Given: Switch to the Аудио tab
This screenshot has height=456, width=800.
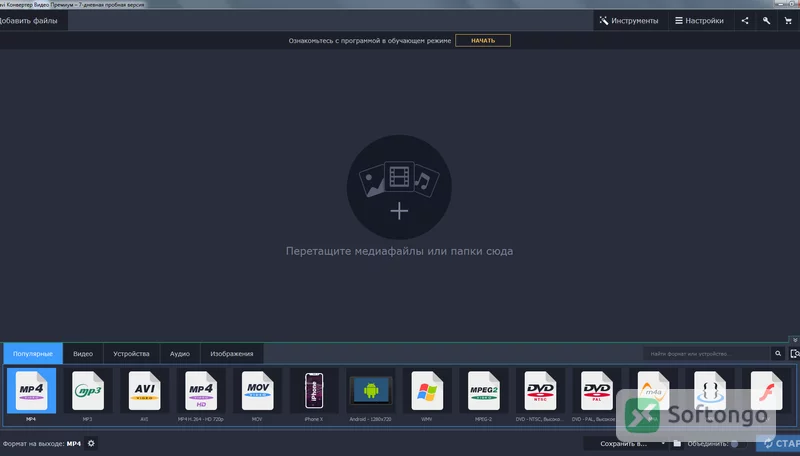Looking at the screenshot, I should tap(180, 353).
